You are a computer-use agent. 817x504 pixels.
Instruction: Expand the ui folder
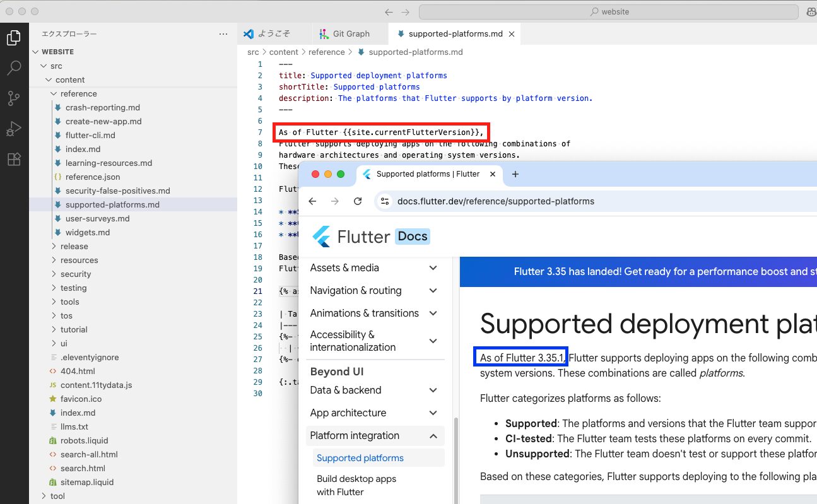tap(132, 343)
